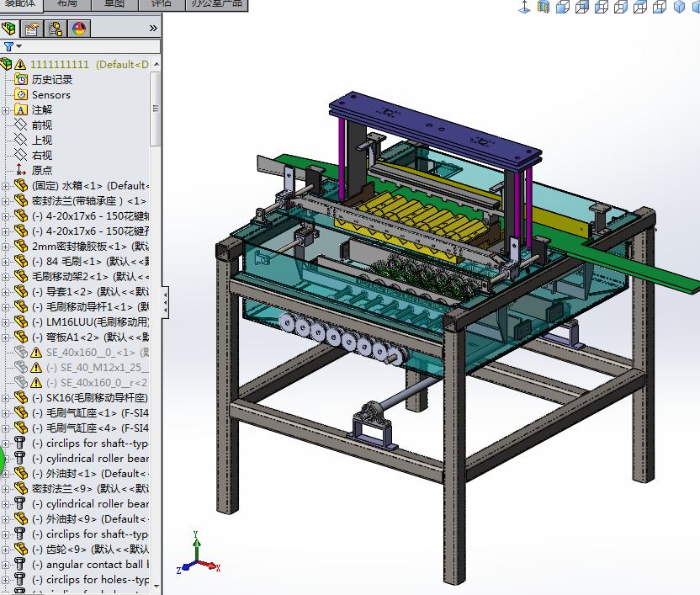Select 毛刷气缸座<1> in the tree
The height and width of the screenshot is (595, 700).
tap(90, 413)
